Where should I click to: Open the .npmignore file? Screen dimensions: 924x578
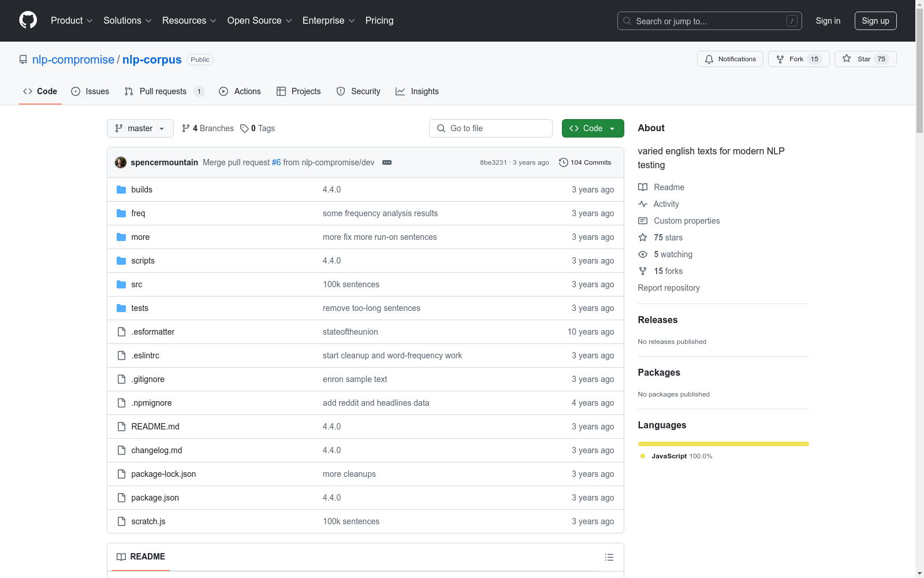[151, 403]
